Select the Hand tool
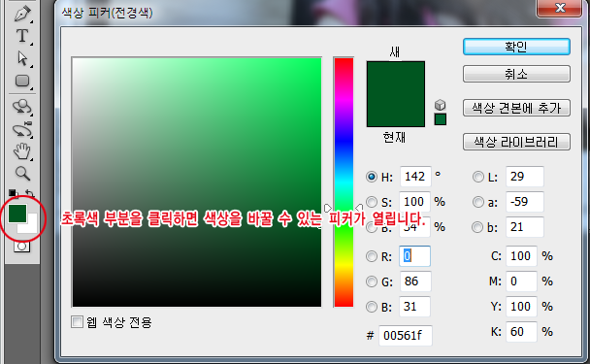This screenshot has width=590, height=364. pos(22,151)
